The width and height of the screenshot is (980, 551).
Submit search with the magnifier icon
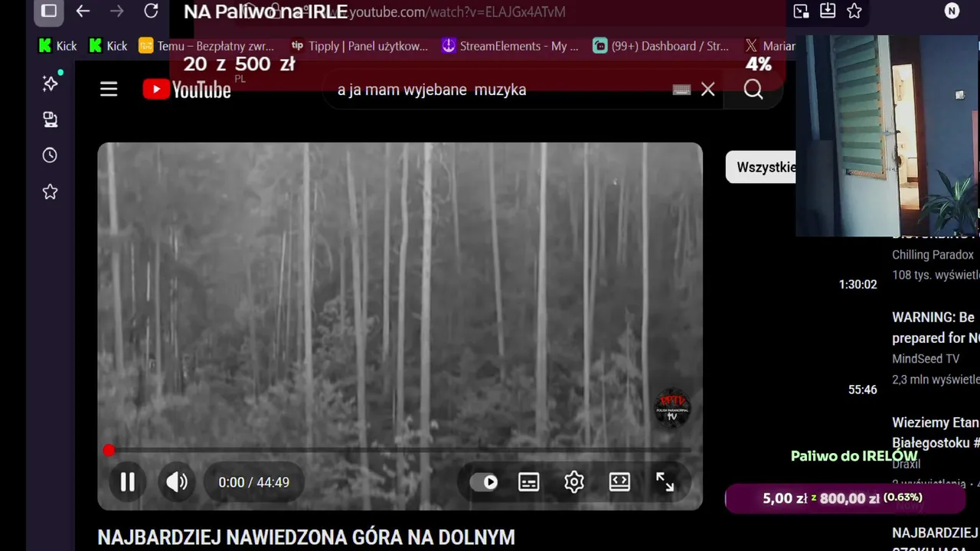(753, 90)
